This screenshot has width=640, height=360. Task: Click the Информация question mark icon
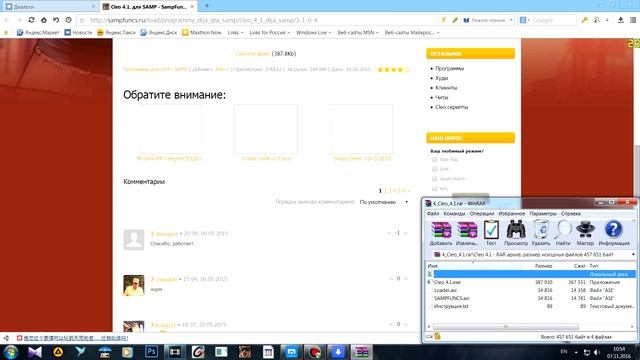pyautogui.click(x=613, y=230)
